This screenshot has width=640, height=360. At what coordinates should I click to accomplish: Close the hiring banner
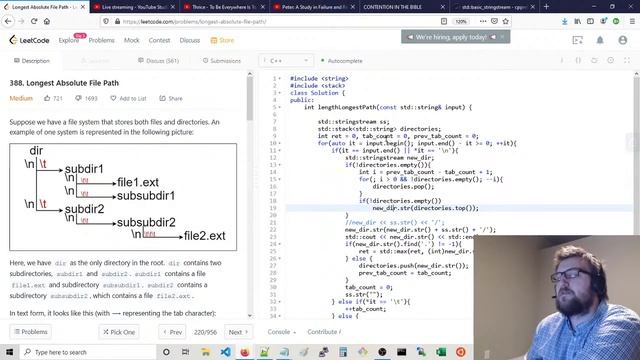coord(502,37)
